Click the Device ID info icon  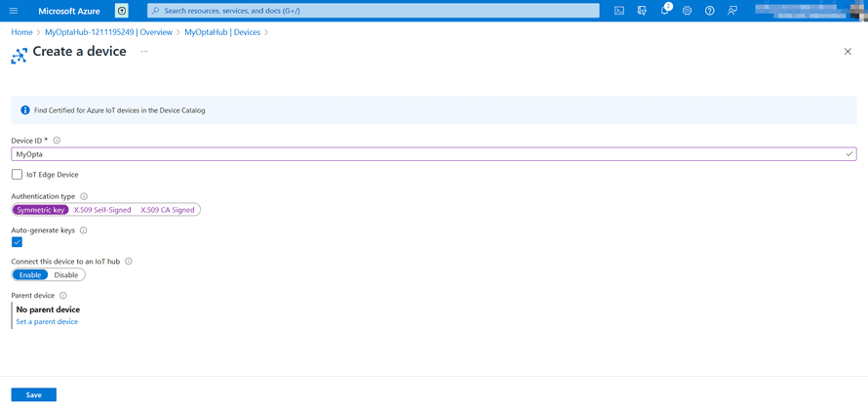(57, 141)
